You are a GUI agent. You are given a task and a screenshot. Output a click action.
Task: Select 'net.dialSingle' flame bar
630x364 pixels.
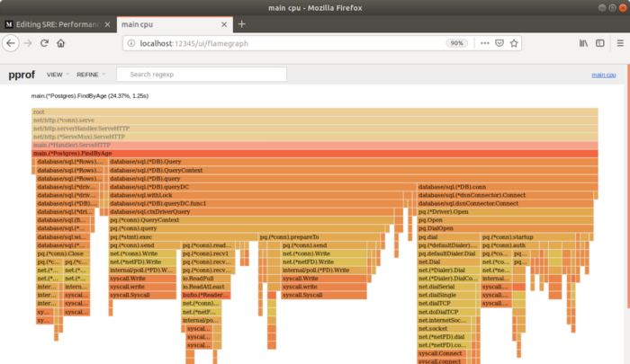point(446,295)
